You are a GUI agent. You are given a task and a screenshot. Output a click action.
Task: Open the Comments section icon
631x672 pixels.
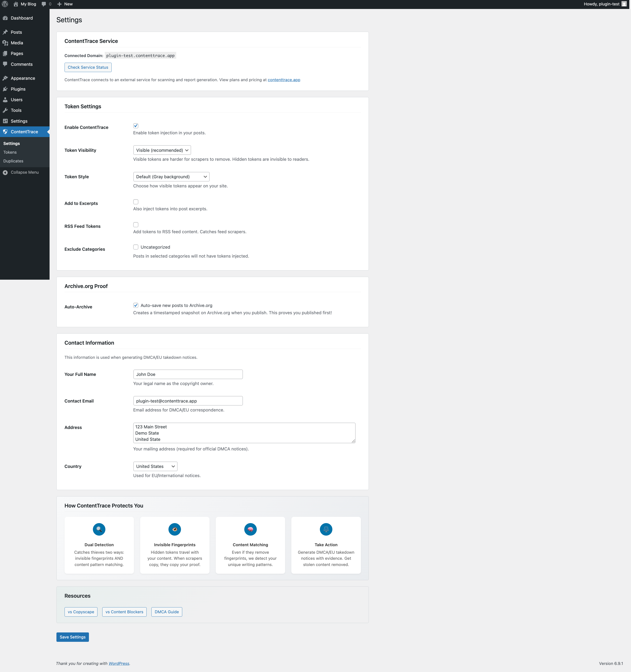[6, 64]
